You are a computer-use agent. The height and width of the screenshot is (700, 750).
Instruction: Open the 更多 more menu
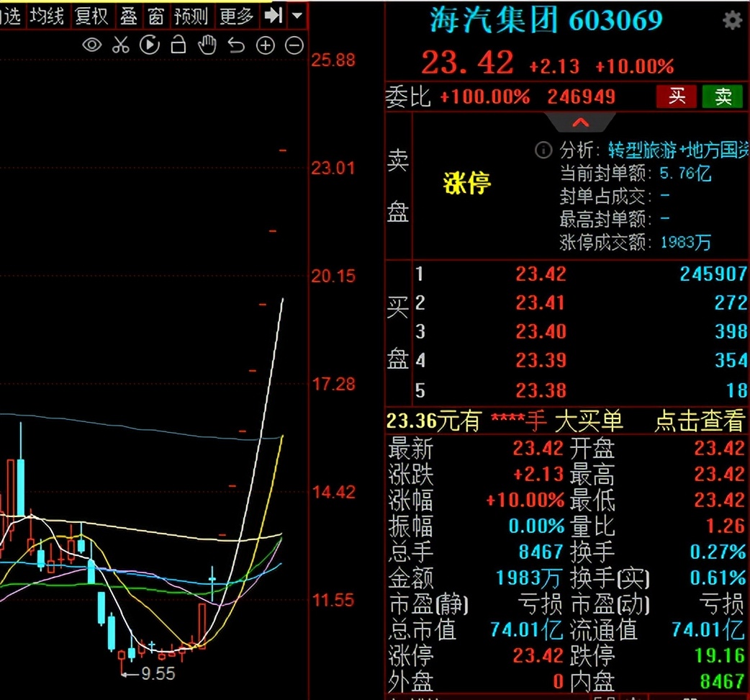236,17
